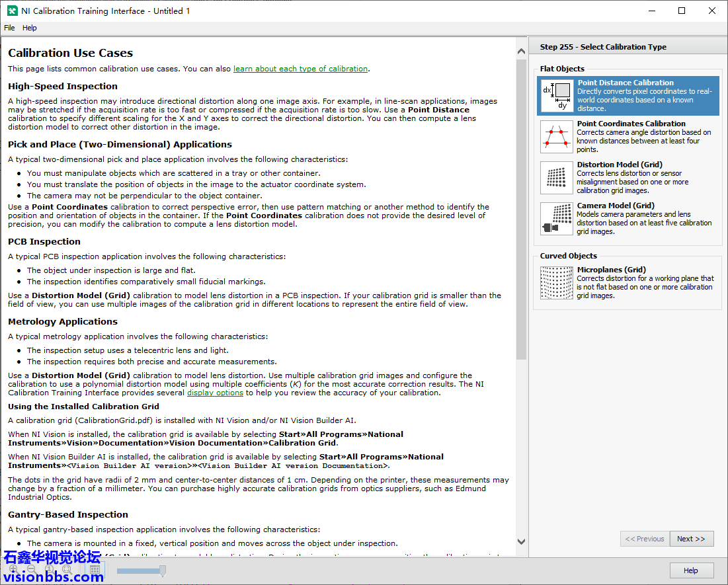Image resolution: width=728 pixels, height=585 pixels.
Task: Open the Help menu
Action: 30,28
